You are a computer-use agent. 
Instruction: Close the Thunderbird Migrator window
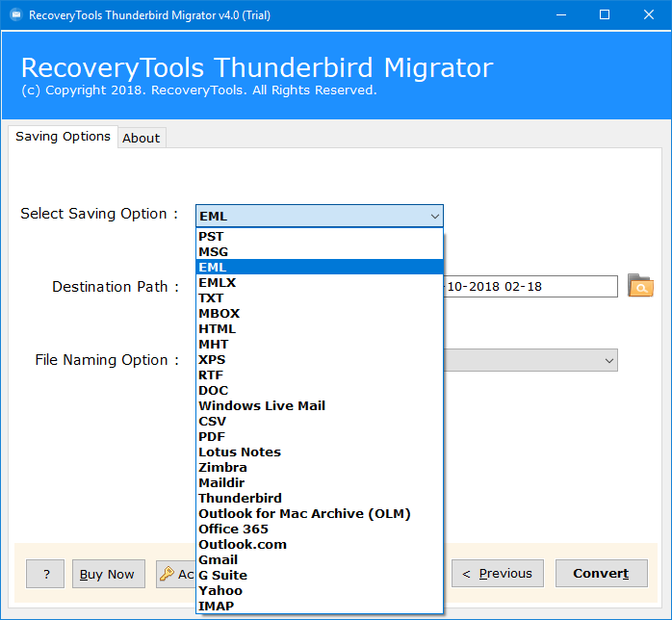pyautogui.click(x=649, y=15)
